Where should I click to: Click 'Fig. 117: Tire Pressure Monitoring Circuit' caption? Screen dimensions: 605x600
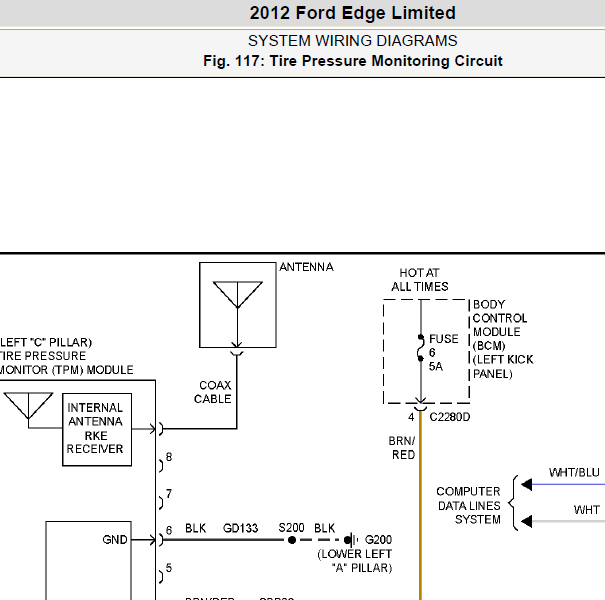pyautogui.click(x=353, y=61)
